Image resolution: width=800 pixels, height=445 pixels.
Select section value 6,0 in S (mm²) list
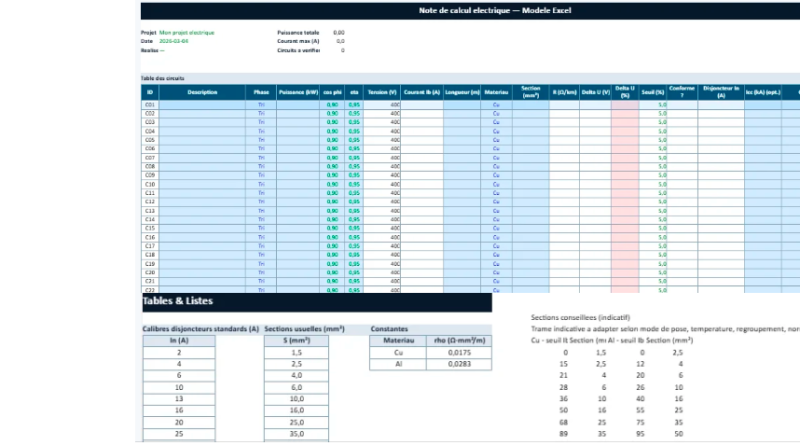click(x=296, y=387)
